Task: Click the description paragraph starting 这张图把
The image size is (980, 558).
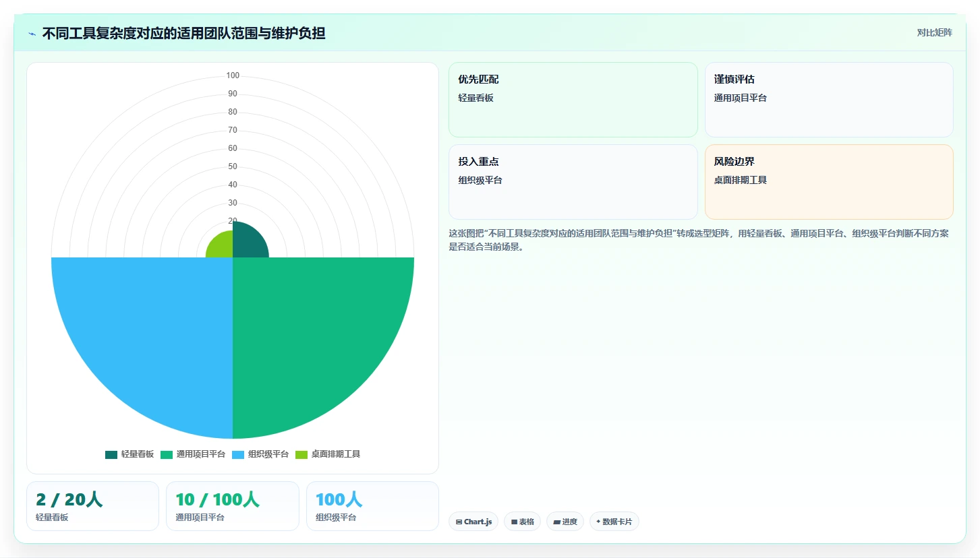Action: pos(699,240)
